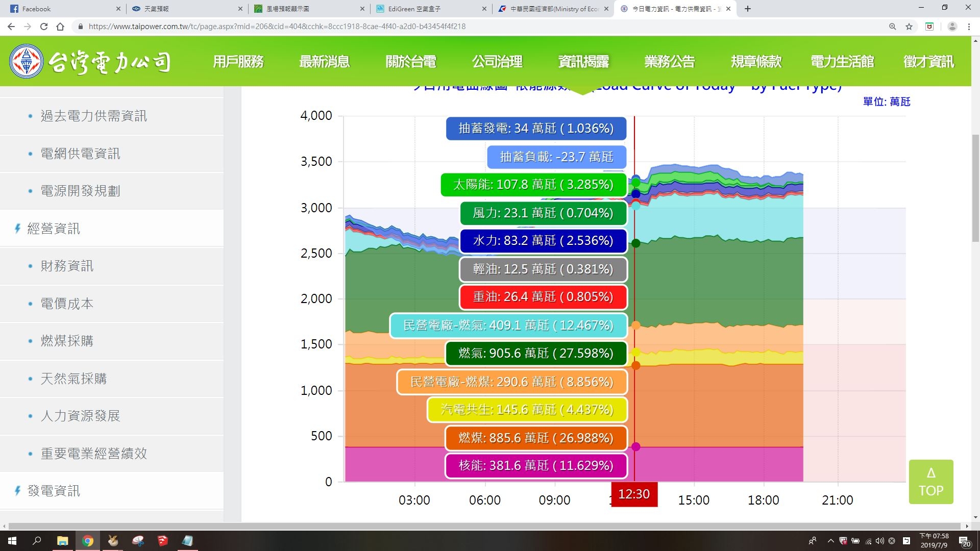Open the Chrome three-dot menu
The height and width of the screenshot is (551, 980).
[x=969, y=27]
